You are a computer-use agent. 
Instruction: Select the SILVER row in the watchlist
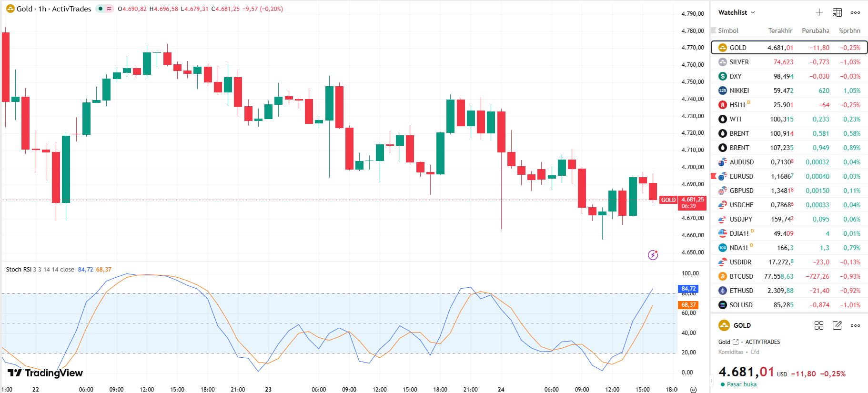[x=739, y=62]
